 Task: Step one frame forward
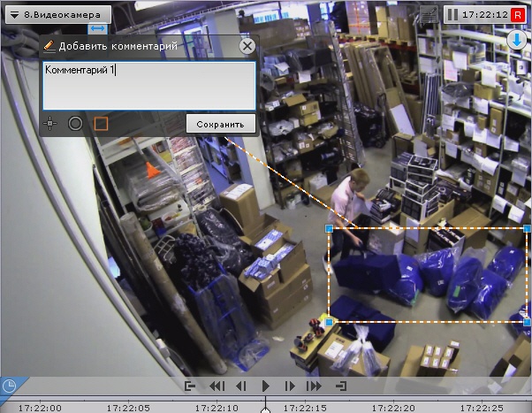[290, 386]
